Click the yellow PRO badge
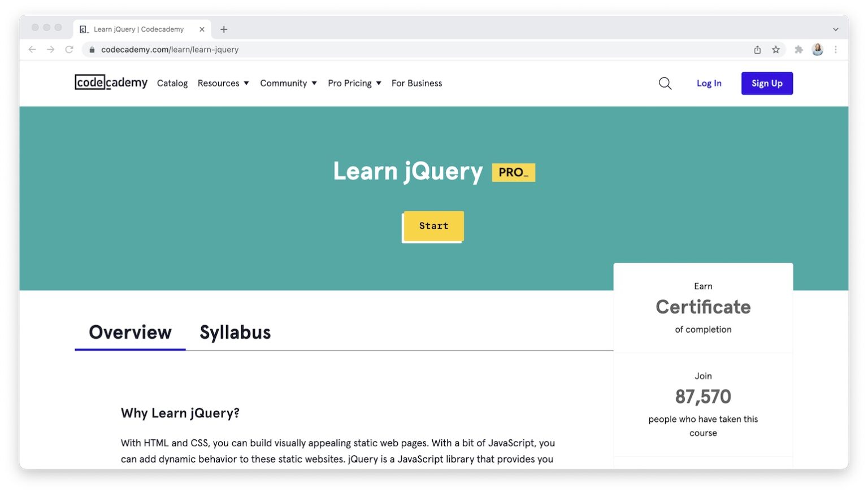868x493 pixels. pos(513,172)
